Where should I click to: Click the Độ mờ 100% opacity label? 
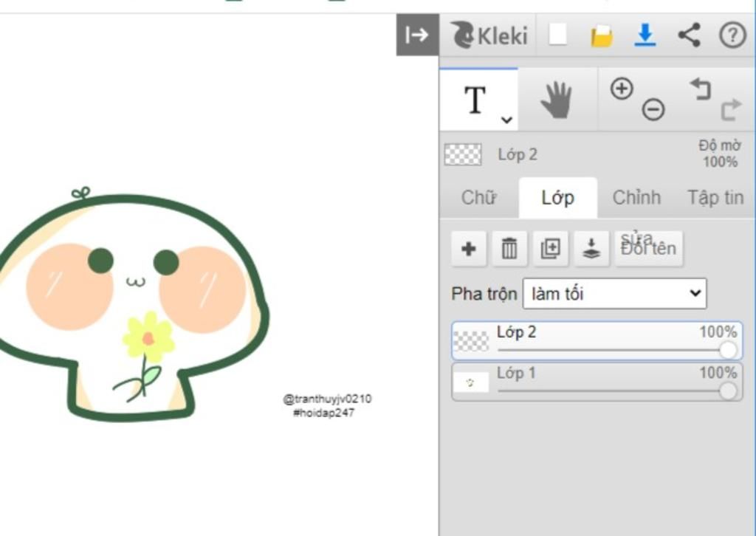pos(720,154)
